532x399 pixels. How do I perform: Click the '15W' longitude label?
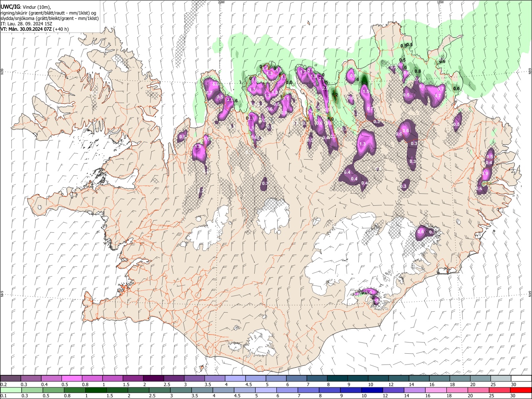[440, 2]
